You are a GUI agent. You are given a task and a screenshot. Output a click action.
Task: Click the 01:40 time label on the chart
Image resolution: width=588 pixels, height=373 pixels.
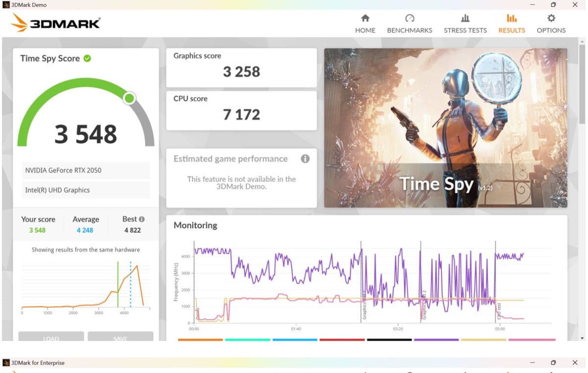(x=295, y=329)
